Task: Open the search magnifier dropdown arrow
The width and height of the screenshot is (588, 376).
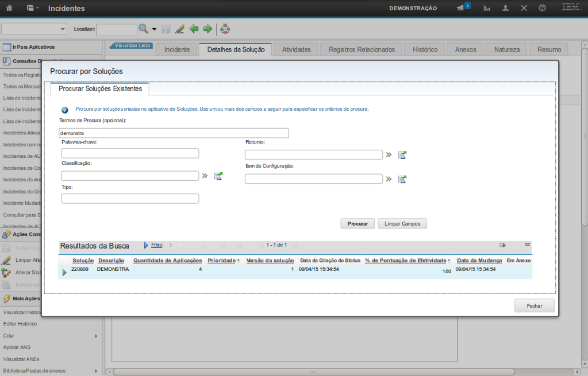Action: point(154,29)
